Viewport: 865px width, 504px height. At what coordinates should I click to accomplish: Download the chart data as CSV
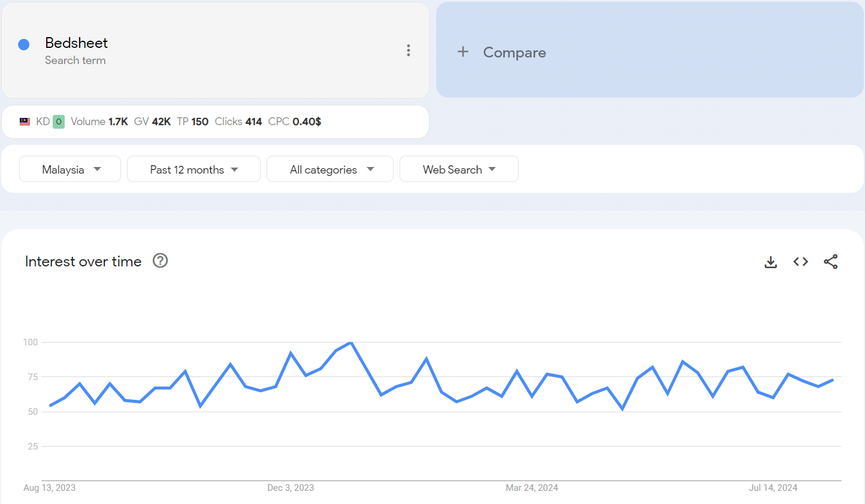(771, 262)
